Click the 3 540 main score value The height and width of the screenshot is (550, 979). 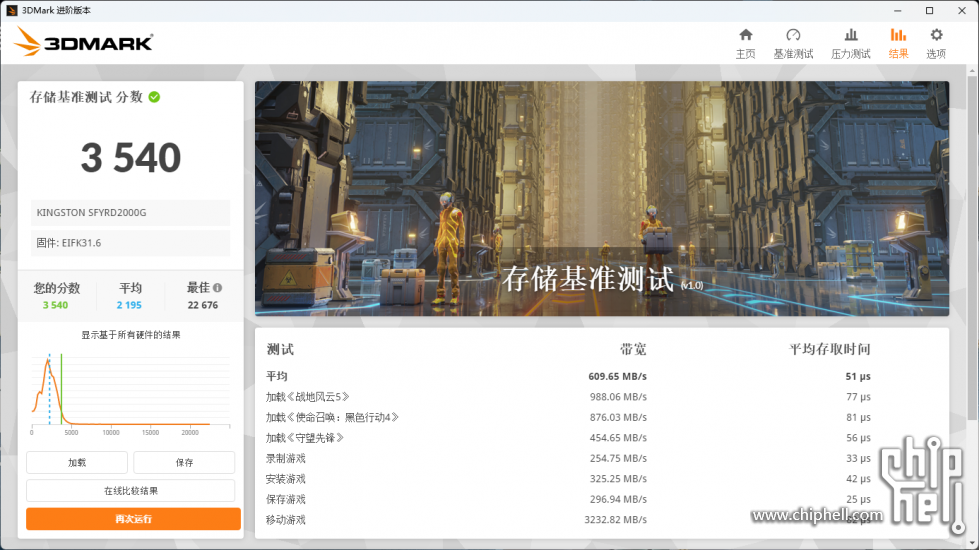131,157
